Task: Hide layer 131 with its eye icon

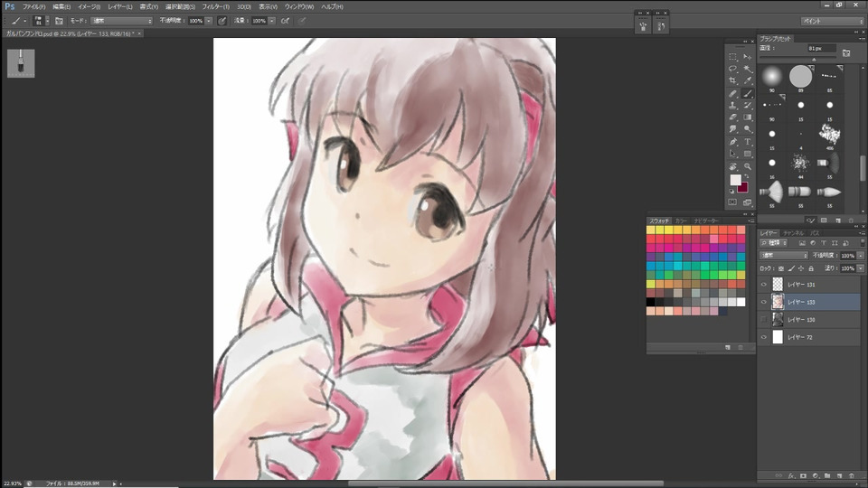Action: pyautogui.click(x=764, y=285)
